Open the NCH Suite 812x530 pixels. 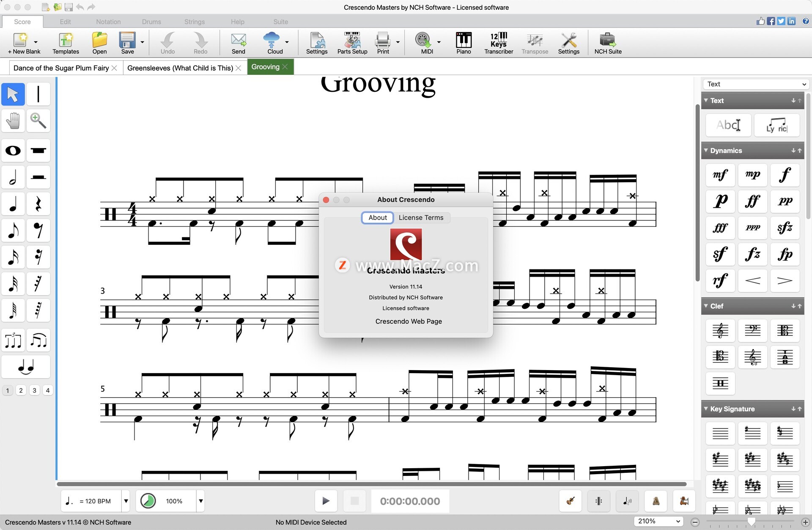[x=608, y=43]
